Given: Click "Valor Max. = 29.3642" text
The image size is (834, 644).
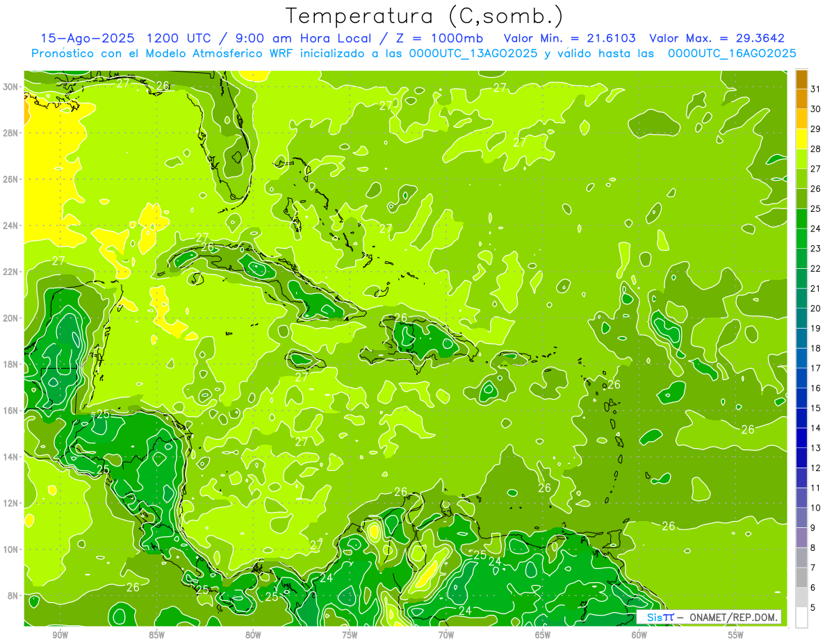Looking at the screenshot, I should (717, 38).
